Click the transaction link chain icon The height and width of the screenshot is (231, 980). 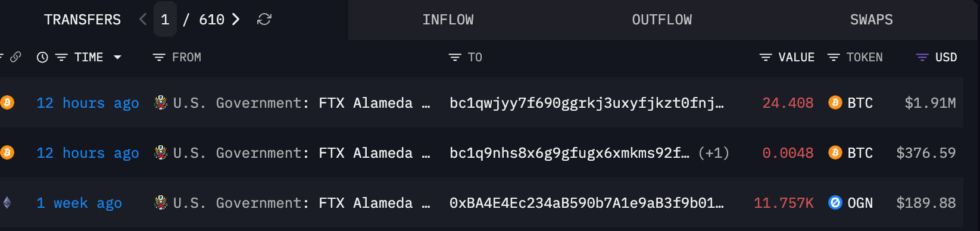[16, 57]
